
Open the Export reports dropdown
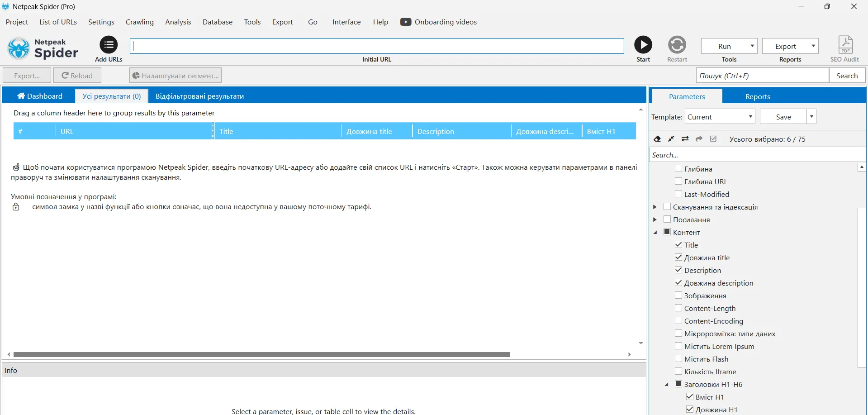coord(790,46)
